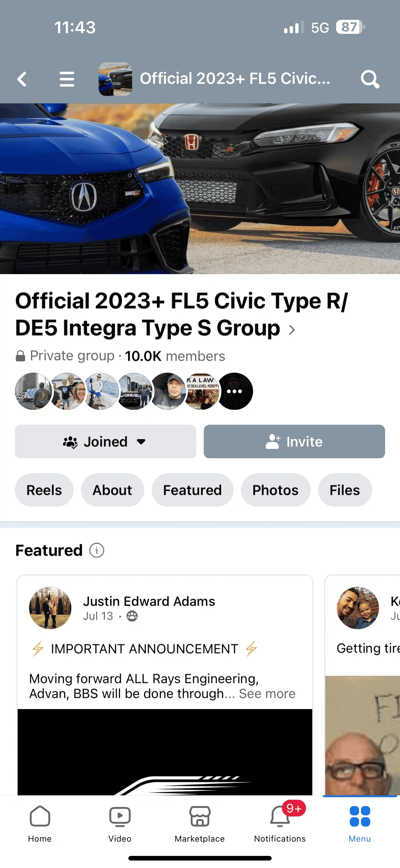
Task: Open group details via title chevron
Action: [291, 330]
